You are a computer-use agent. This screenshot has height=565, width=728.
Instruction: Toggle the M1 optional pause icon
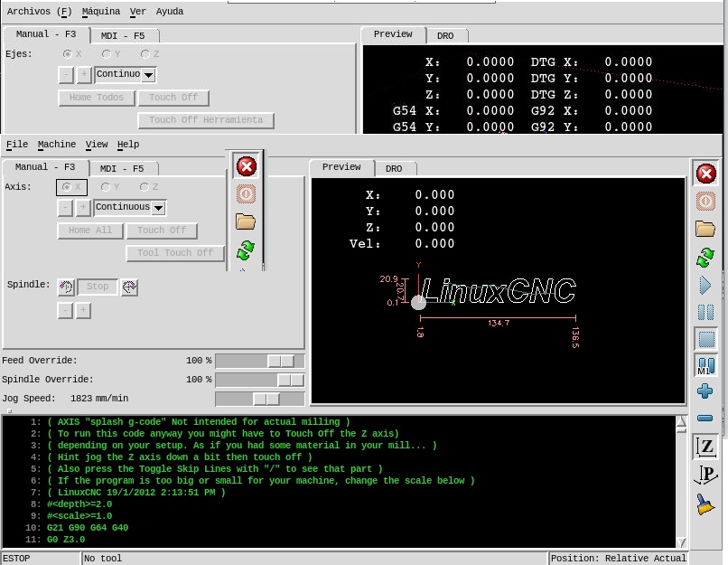point(705,366)
